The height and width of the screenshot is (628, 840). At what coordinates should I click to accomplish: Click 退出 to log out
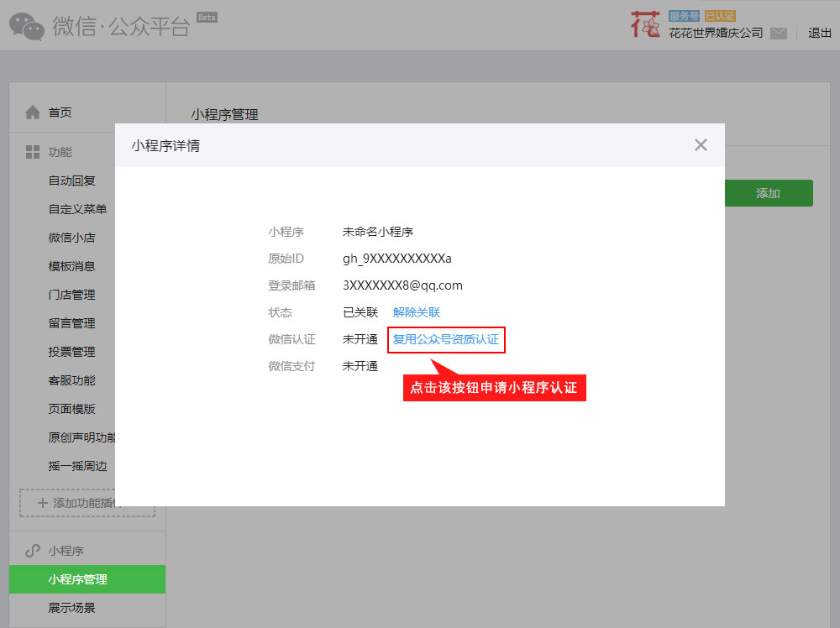click(819, 34)
